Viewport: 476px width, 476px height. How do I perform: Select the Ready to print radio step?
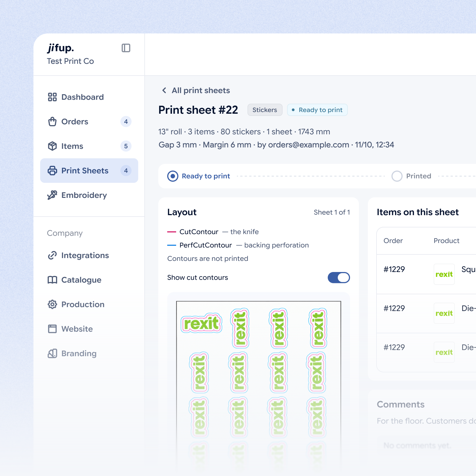[173, 176]
